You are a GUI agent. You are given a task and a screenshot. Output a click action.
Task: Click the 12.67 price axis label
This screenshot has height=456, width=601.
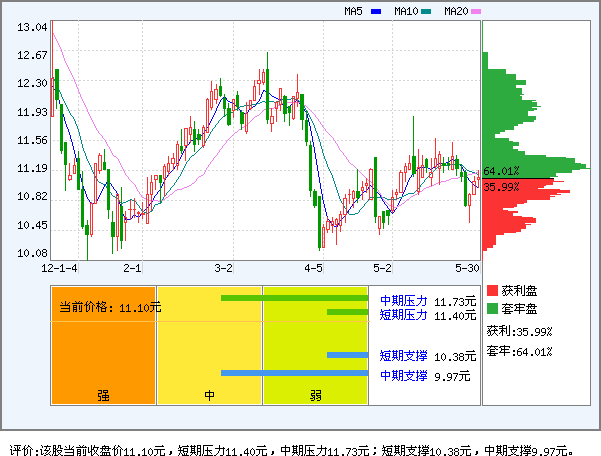(32, 55)
